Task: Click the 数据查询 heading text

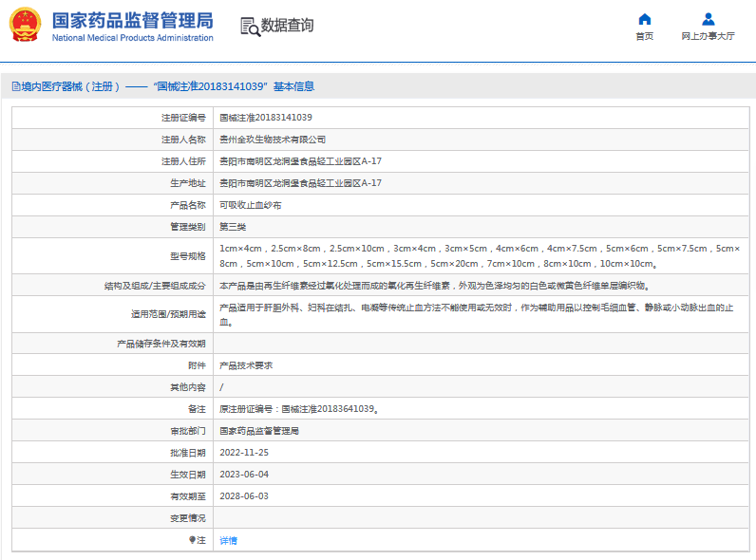Action: pos(288,25)
